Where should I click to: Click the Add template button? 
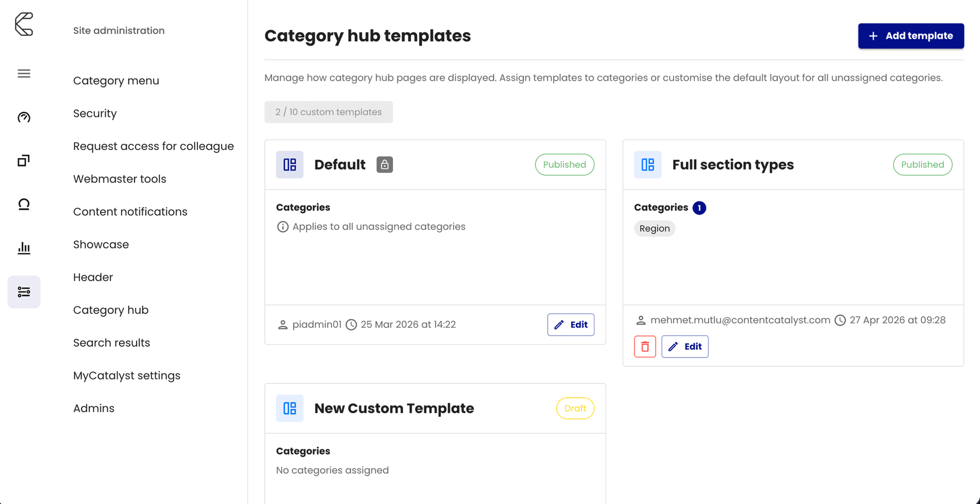click(x=911, y=36)
